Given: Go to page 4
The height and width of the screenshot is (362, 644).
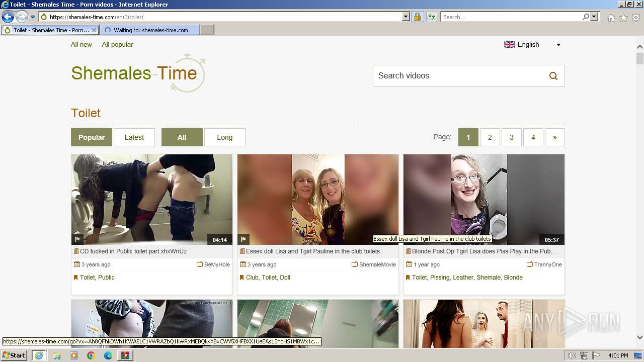Looking at the screenshot, I should click(x=533, y=137).
